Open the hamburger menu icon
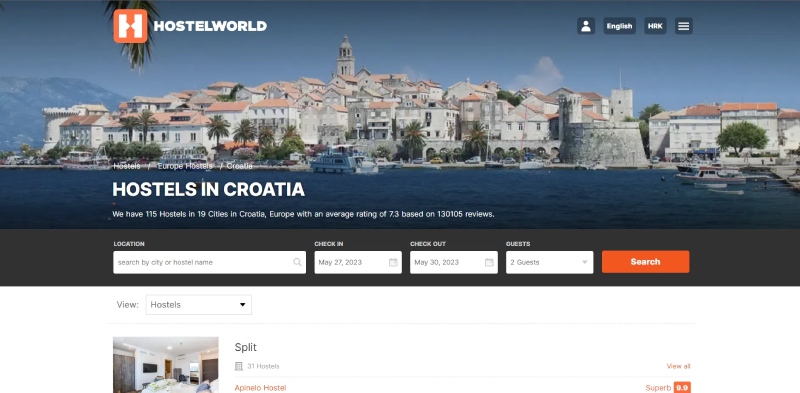 pyautogui.click(x=684, y=26)
